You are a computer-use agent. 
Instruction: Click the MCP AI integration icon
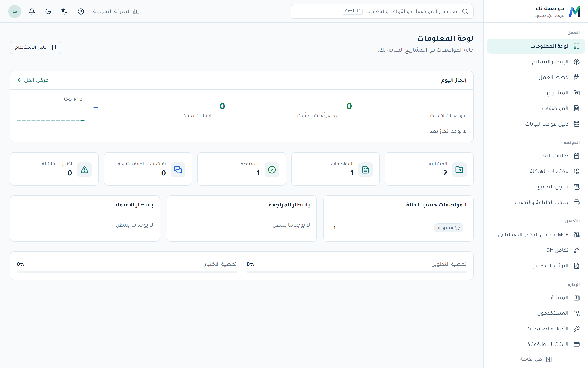coord(576,235)
